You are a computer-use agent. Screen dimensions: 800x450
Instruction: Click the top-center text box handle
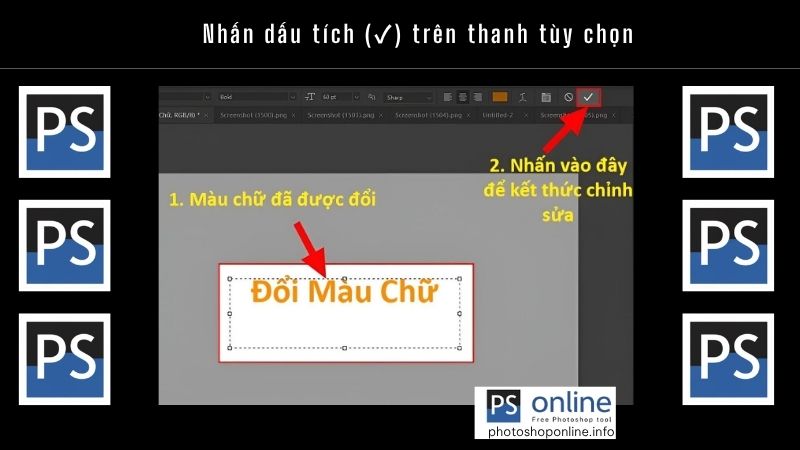344,279
